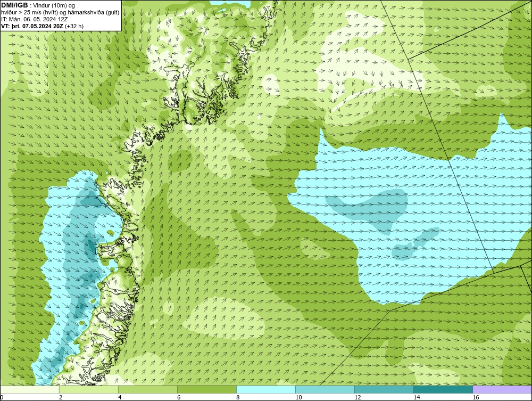The height and width of the screenshot is (401, 532).
Task: Click the scale label '2'
Action: [61, 397]
